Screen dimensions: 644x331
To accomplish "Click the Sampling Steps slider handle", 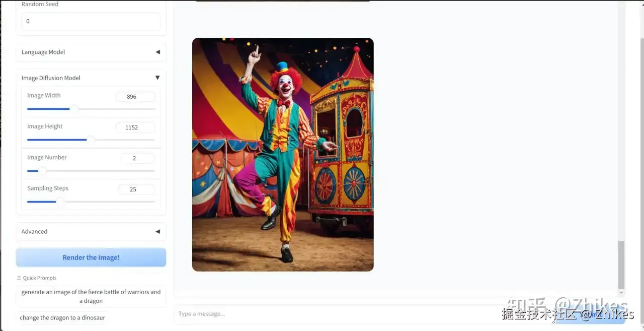I will click(x=60, y=202).
